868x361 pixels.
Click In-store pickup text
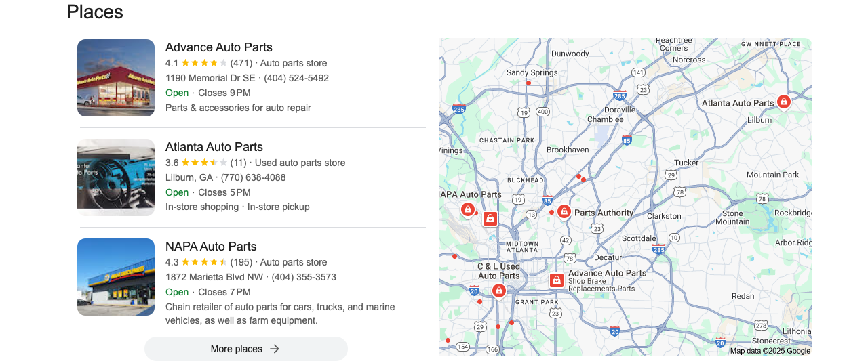[x=279, y=207]
